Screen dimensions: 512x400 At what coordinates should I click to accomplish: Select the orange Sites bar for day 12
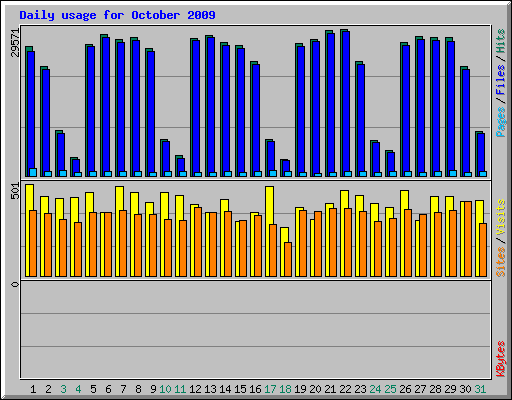click(x=198, y=242)
